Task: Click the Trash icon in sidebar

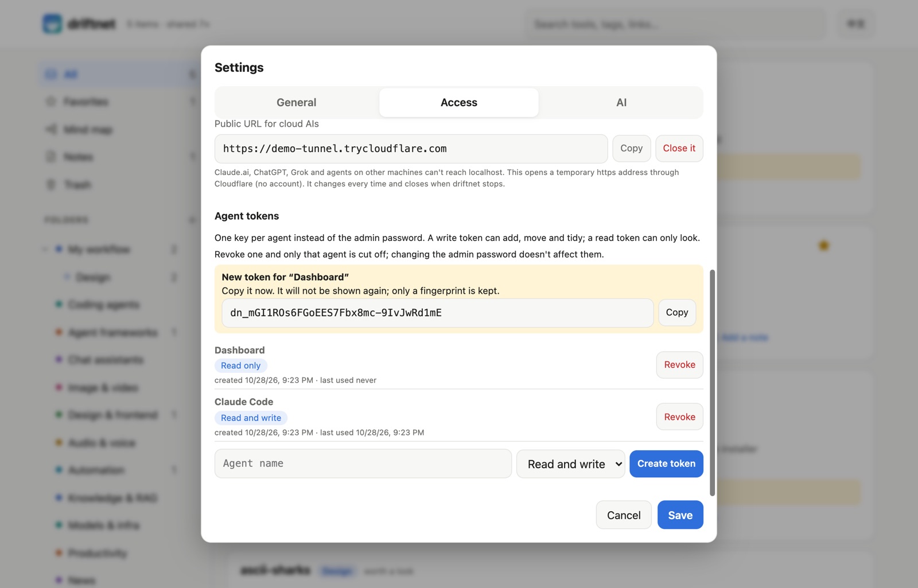Action: point(51,185)
